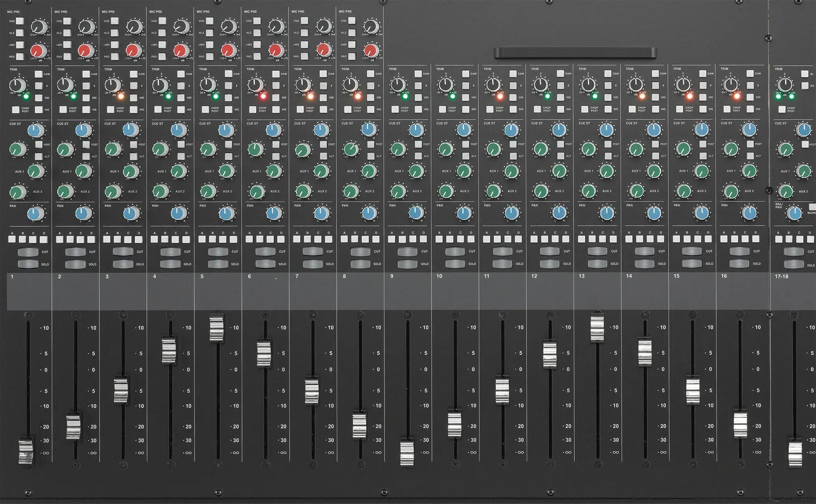Click the channel 16 fader cap

click(740, 424)
